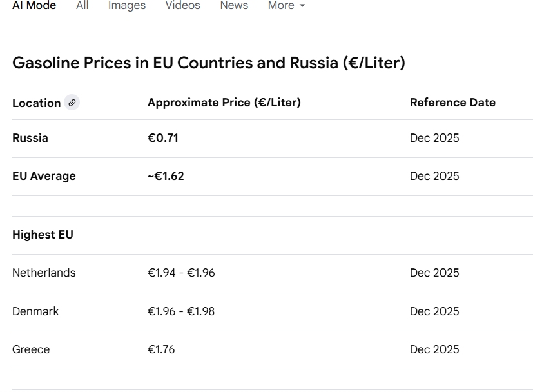Click the €0.71 price for Russia
This screenshot has width=533, height=392.
pos(163,138)
